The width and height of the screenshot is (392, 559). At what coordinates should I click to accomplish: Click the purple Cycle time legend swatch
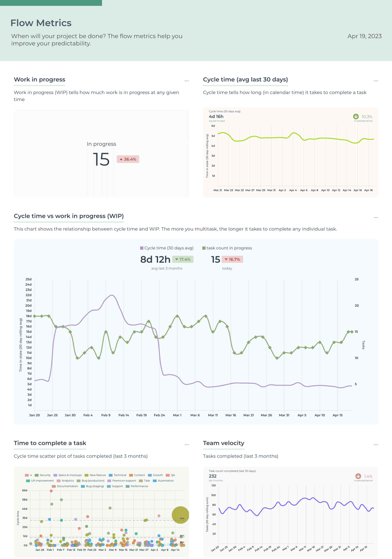(142, 248)
